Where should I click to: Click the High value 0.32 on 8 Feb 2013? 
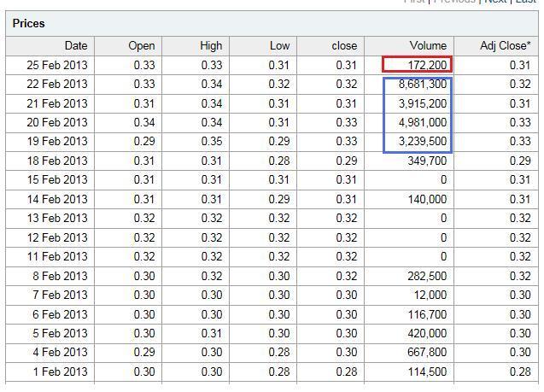[x=212, y=276]
